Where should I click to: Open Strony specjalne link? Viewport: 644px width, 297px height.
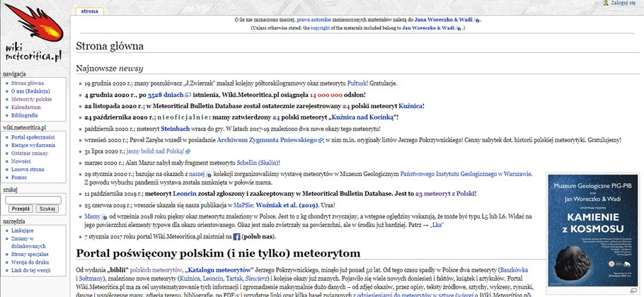coord(30,255)
